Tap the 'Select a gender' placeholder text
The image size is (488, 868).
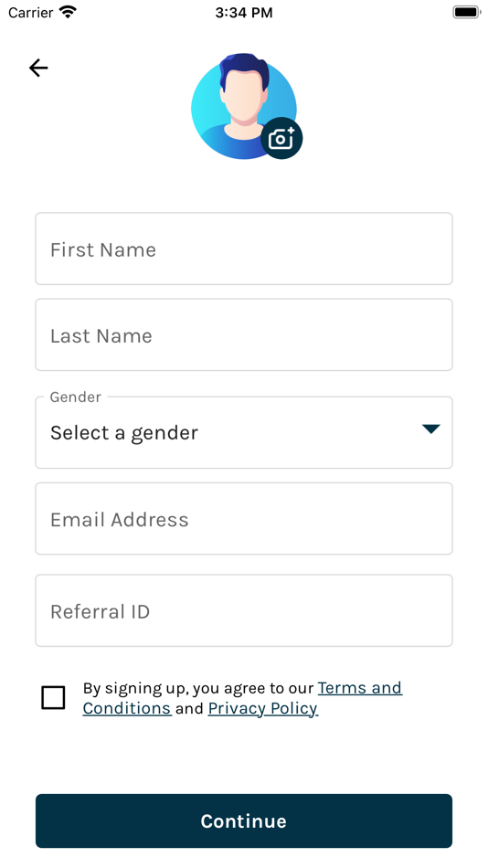click(124, 433)
